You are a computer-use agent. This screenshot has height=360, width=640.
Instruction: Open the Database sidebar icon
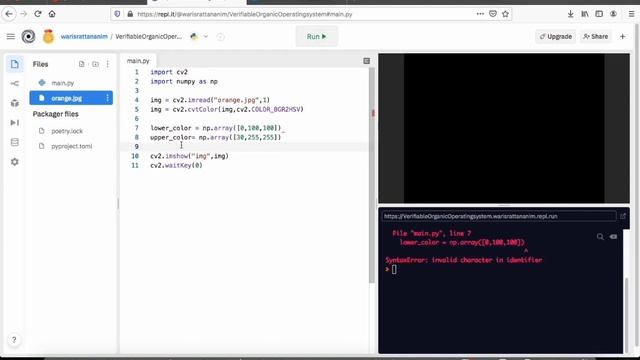(x=15, y=142)
